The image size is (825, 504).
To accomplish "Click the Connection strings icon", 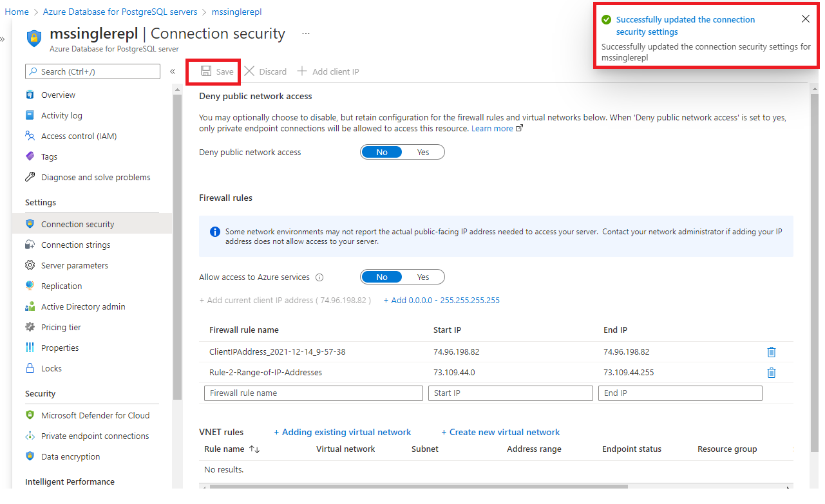I will coord(30,245).
